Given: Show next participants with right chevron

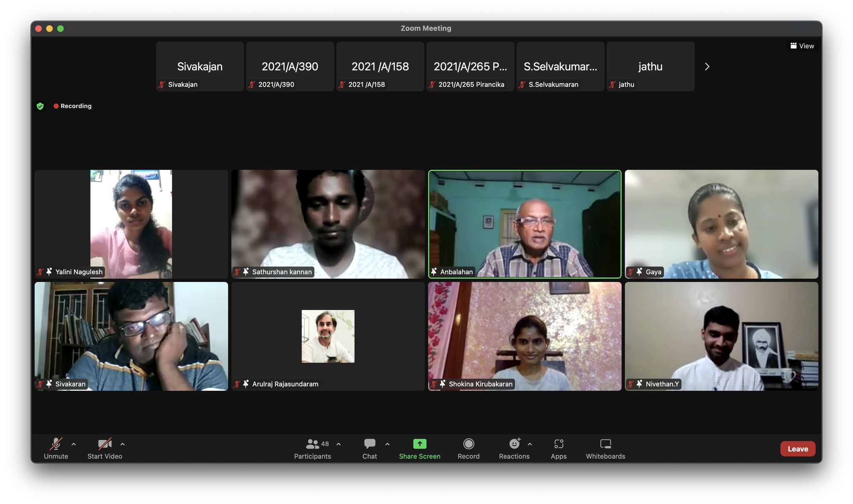Looking at the screenshot, I should 707,67.
